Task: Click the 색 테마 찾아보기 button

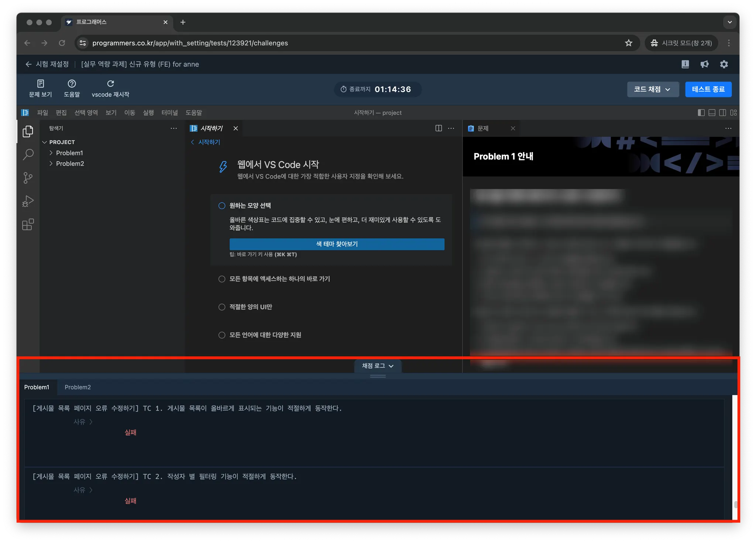Action: [x=337, y=244]
